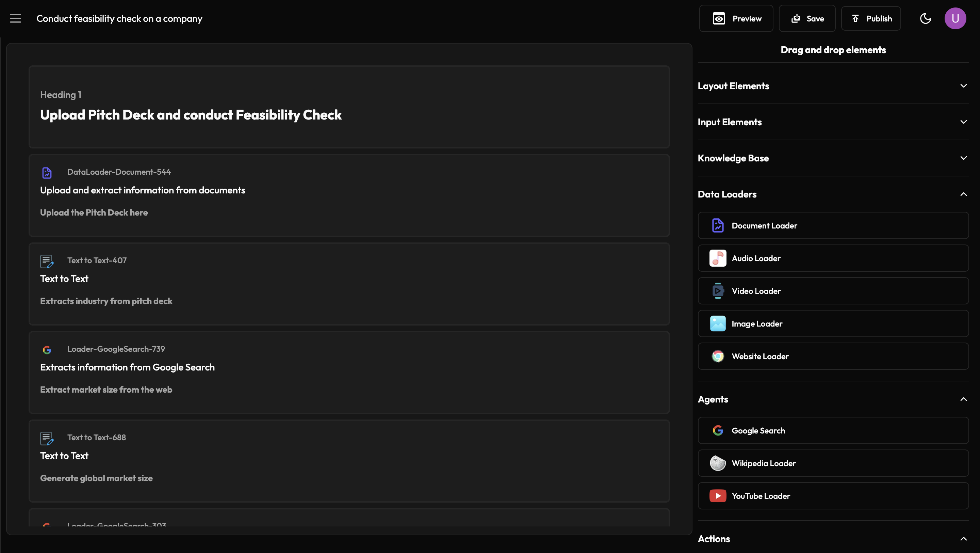Screen dimensions: 980x553
Task: Toggle dark mode moon icon
Action: click(x=925, y=18)
